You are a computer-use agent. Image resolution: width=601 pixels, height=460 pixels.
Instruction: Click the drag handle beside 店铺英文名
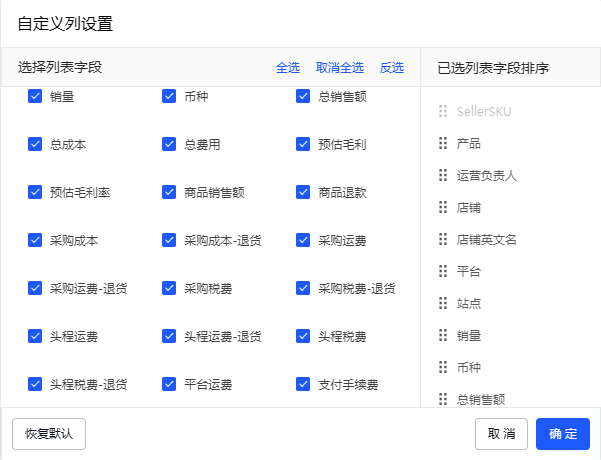tap(443, 239)
